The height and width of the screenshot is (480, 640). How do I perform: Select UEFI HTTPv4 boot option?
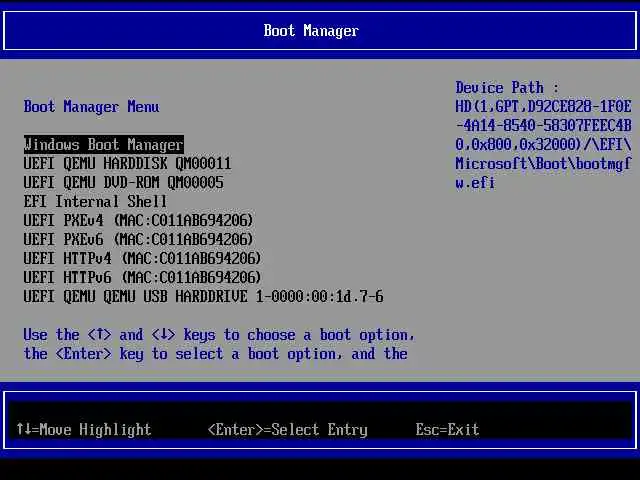pos(142,259)
